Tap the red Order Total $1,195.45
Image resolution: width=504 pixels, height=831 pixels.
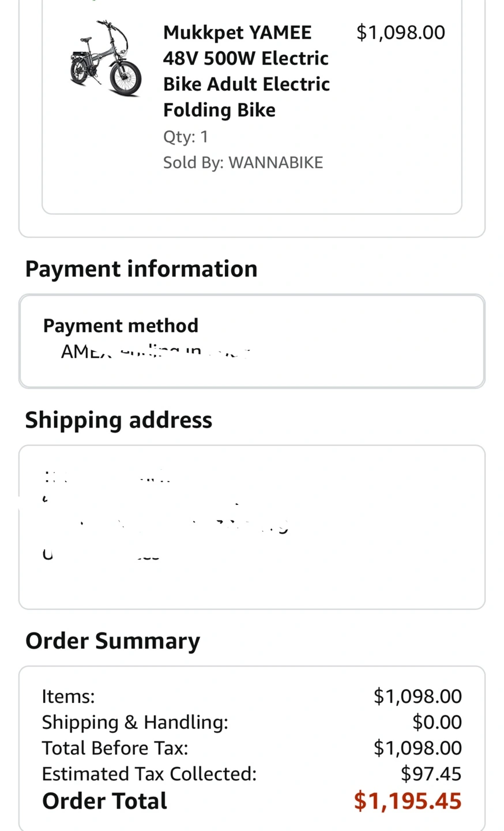tap(408, 802)
